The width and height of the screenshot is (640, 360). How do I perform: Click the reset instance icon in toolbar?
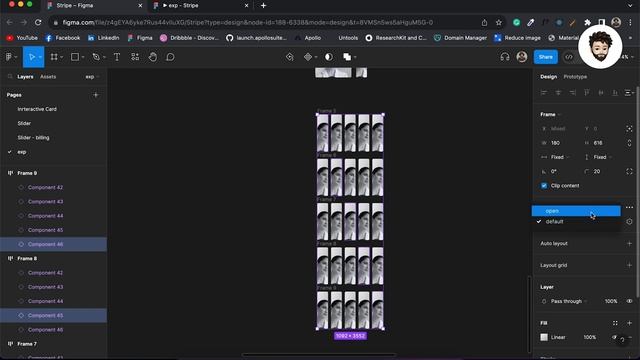[x=290, y=57]
